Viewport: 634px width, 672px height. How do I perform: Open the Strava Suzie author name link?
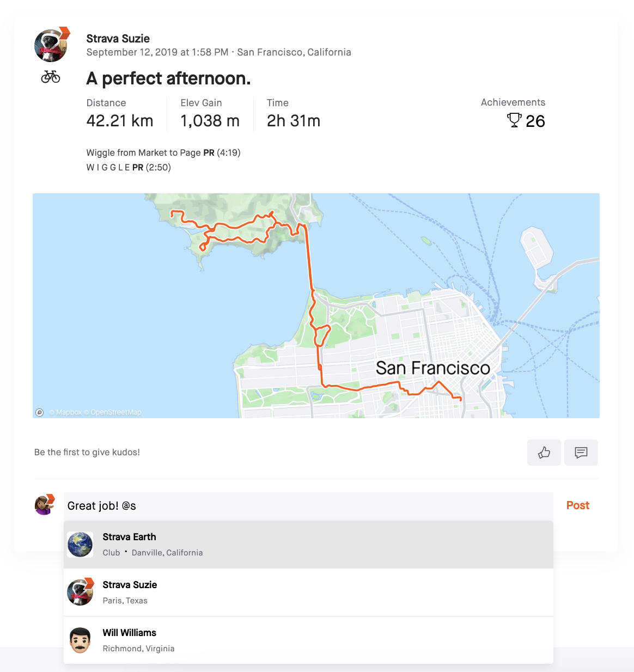coord(118,39)
